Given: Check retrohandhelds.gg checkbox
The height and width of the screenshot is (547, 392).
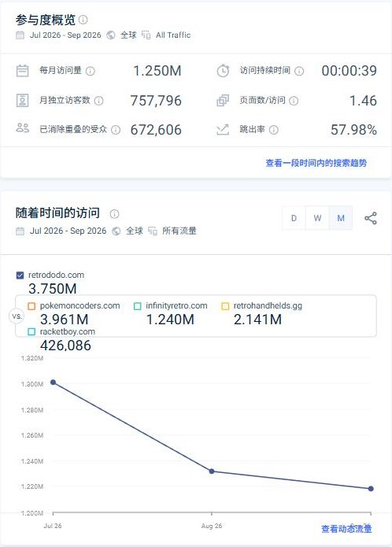Looking at the screenshot, I should click(x=225, y=306).
